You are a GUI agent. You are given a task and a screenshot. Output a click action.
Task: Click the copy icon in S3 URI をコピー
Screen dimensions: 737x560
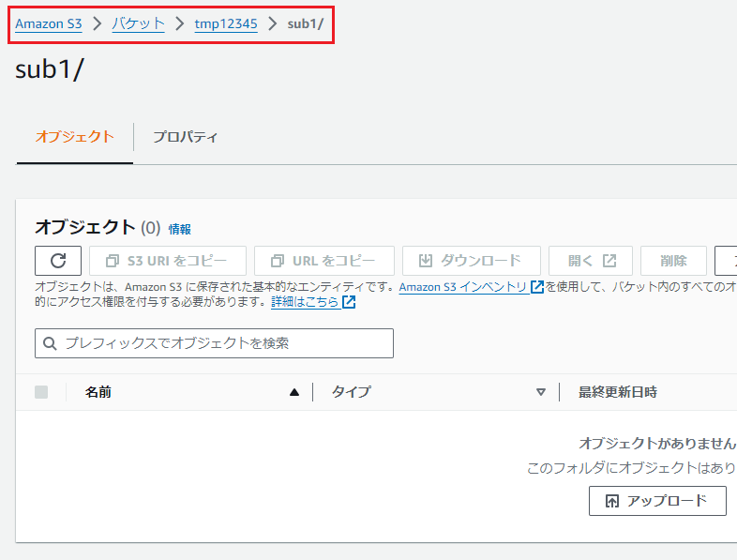tap(113, 261)
